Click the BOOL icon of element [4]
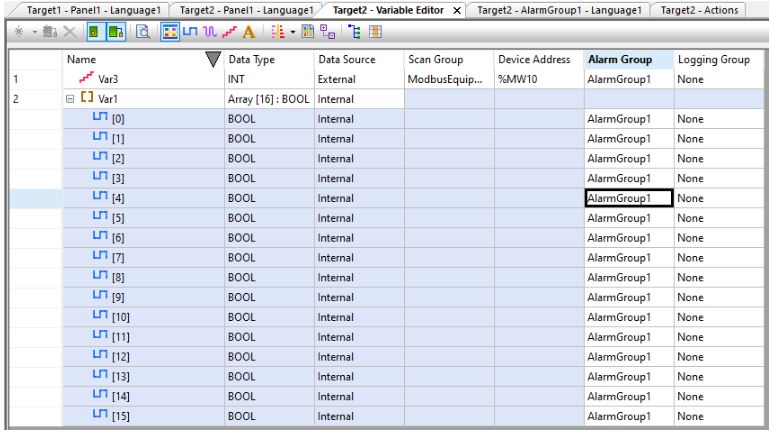The image size is (771, 436). [x=100, y=196]
